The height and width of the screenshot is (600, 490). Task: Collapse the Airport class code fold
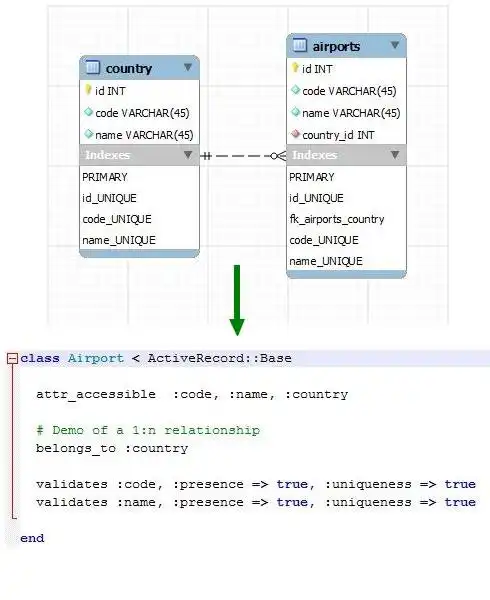tap(13, 359)
